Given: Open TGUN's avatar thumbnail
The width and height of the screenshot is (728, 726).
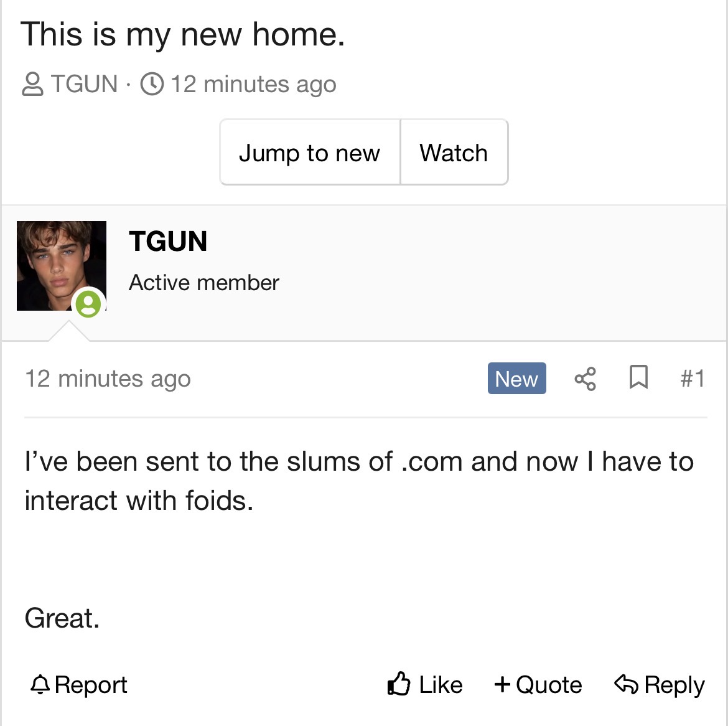Looking at the screenshot, I should coord(61,266).
